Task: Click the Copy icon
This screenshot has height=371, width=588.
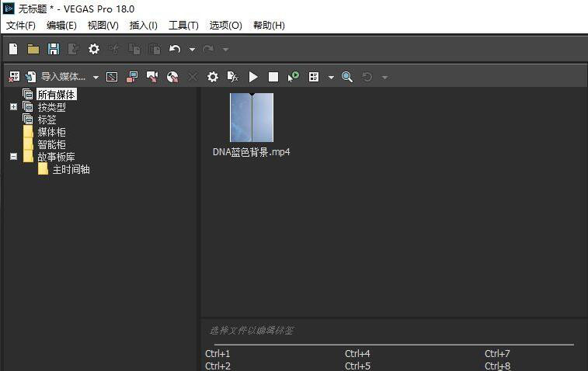Action: (x=134, y=49)
